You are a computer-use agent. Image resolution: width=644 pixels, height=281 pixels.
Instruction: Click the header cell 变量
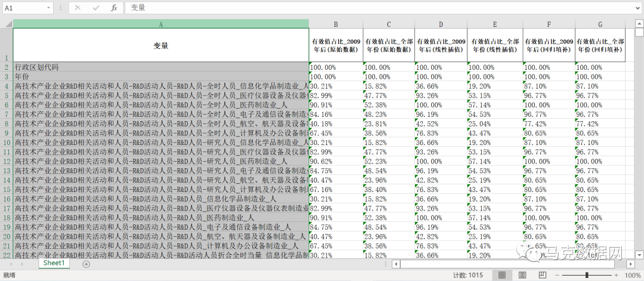[161, 45]
